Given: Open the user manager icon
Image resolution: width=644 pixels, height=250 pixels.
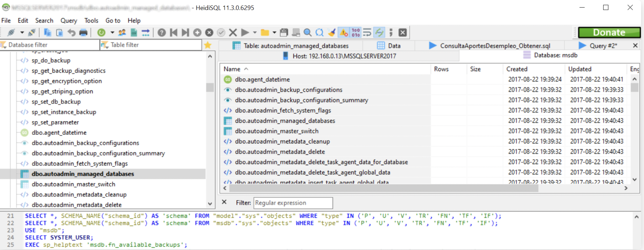Looking at the screenshot, I should coord(122,32).
